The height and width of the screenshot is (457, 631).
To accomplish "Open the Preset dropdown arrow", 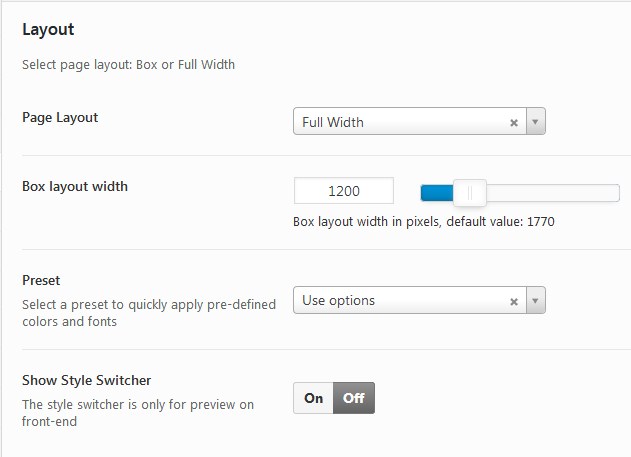I will (536, 300).
